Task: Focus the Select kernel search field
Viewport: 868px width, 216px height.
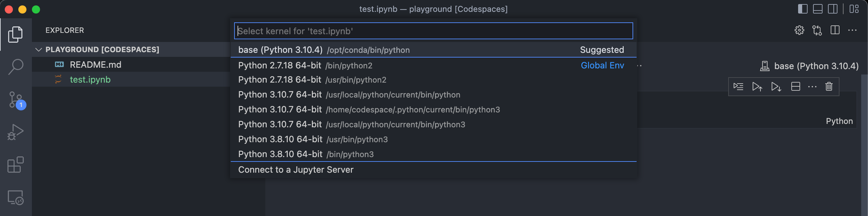Action: [433, 31]
